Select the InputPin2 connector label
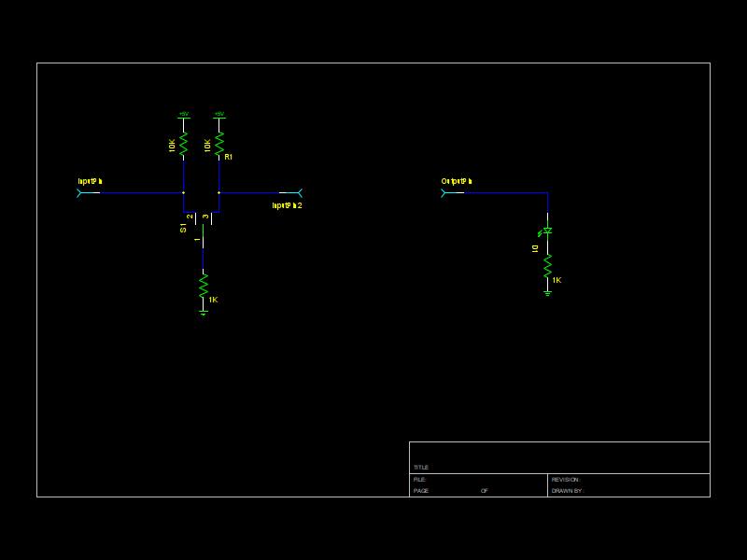Screen dimensions: 747x560 (x=288, y=203)
